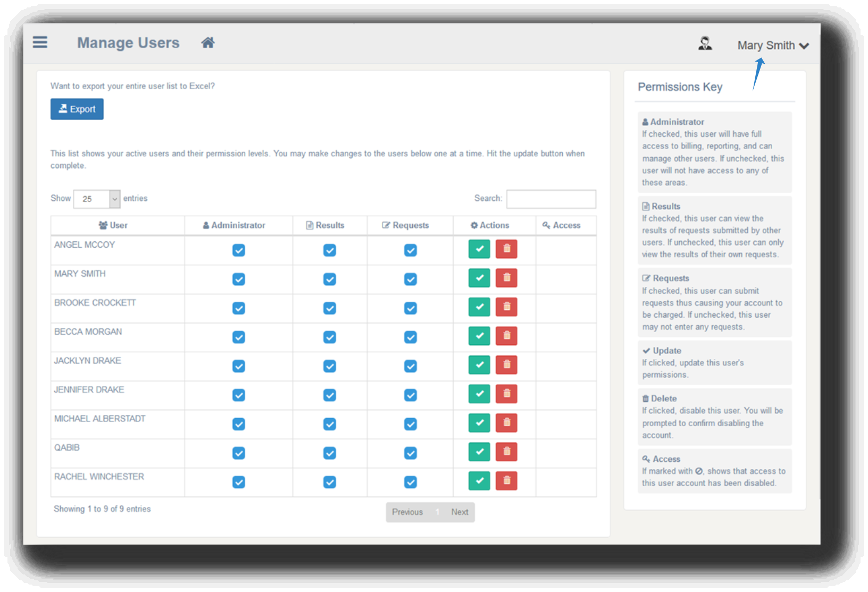The height and width of the screenshot is (592, 868).
Task: Click Administrator entry in Permissions Key
Action: tap(715, 152)
